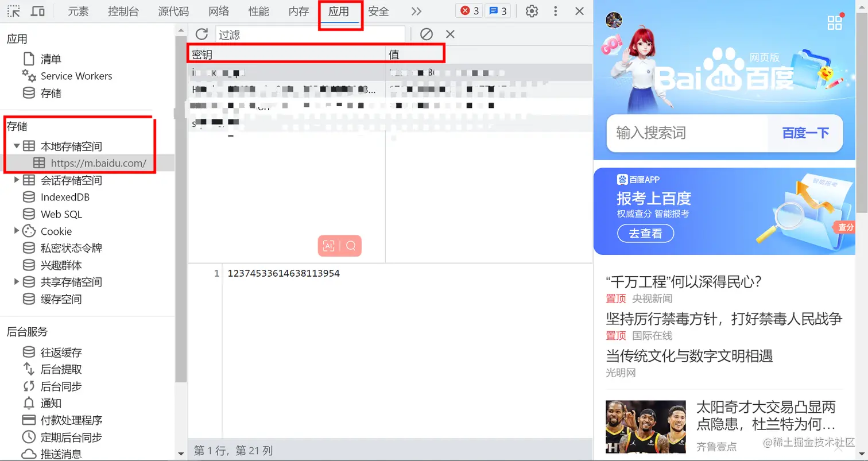The width and height of the screenshot is (868, 461).
Task: Open 坚持厉行禁毒方针 news headline
Action: [724, 319]
